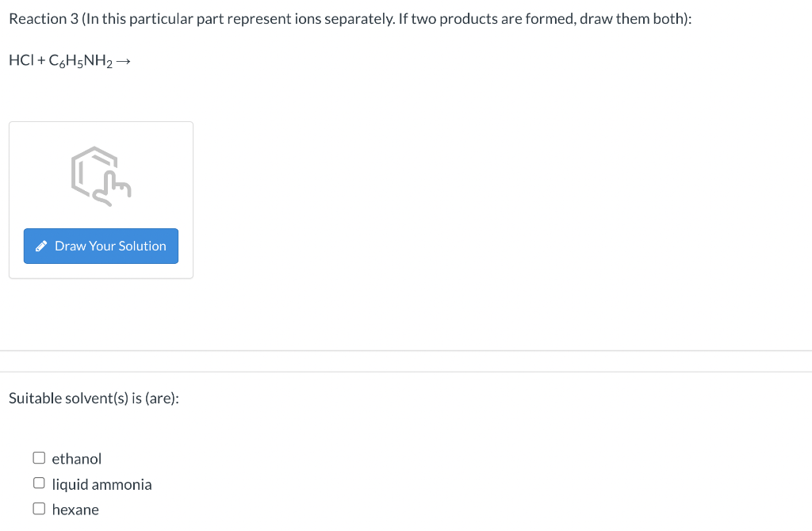Click the molecule drawing placeholder icon
This screenshot has width=812, height=531.
pos(101,177)
